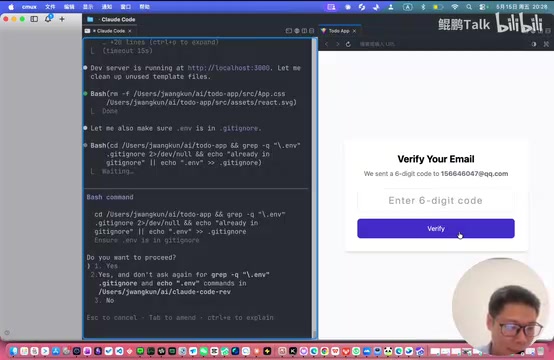Click the Verify Your Email heading

pyautogui.click(x=436, y=159)
